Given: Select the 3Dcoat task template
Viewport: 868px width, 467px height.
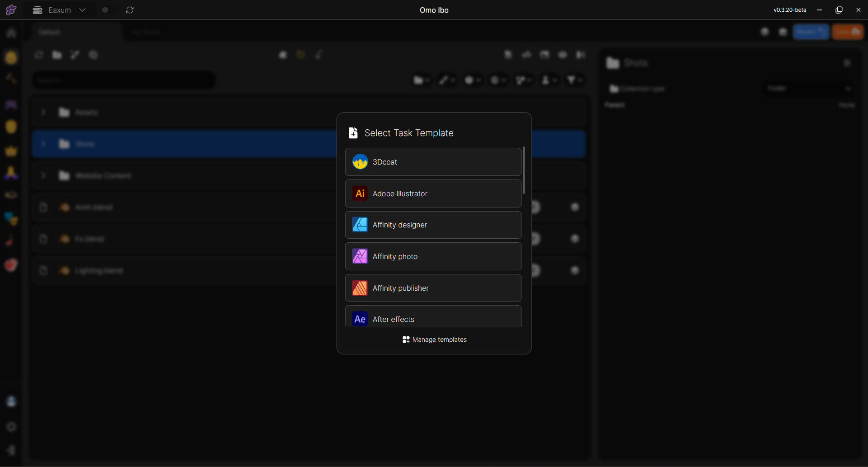Looking at the screenshot, I should click(x=433, y=162).
